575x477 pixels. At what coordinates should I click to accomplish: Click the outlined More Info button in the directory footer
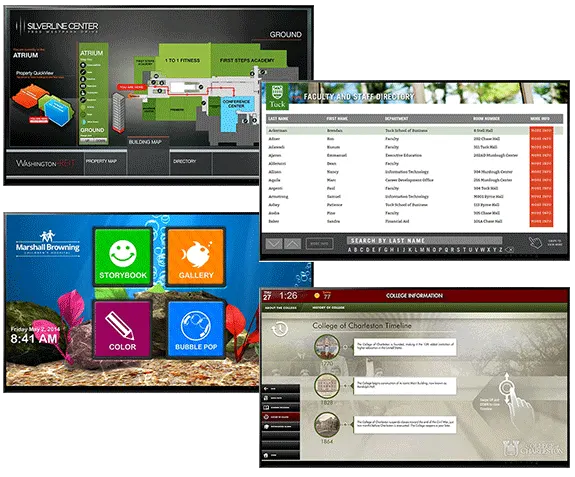tap(319, 243)
